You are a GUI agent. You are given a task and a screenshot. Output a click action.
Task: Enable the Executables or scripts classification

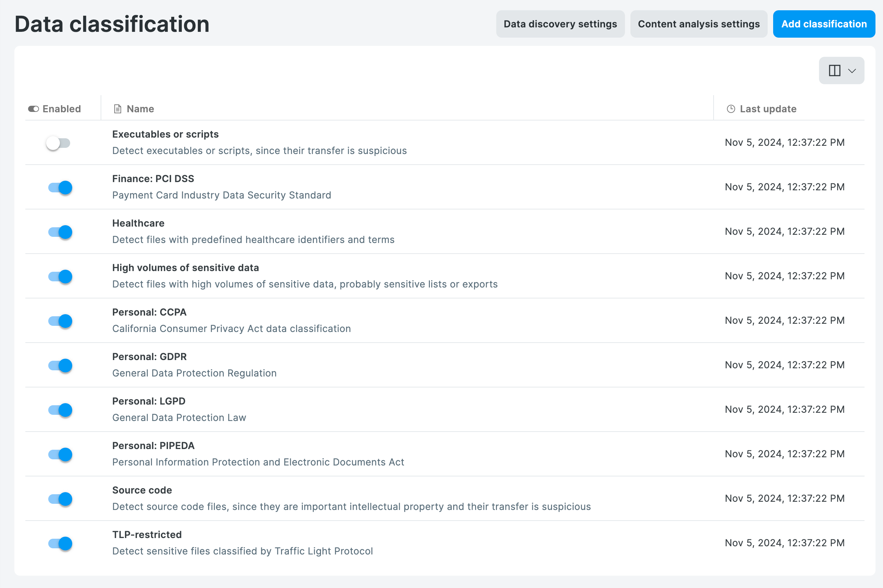[x=59, y=143]
